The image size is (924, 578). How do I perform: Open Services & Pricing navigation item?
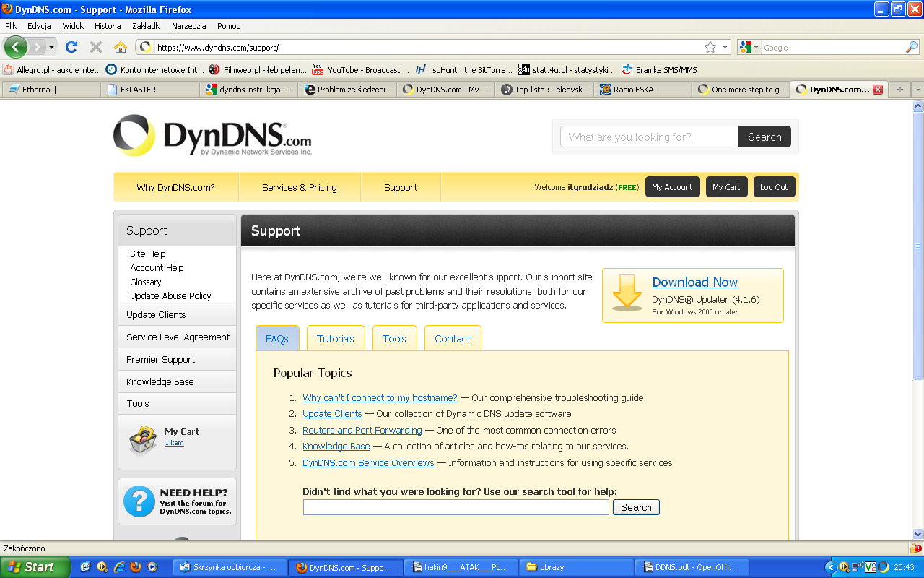[x=300, y=187]
